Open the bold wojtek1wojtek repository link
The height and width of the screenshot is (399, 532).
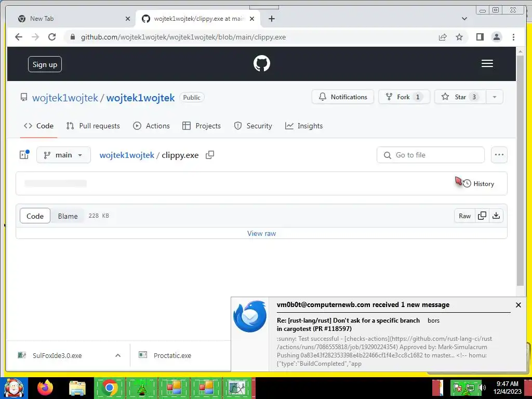click(x=140, y=98)
